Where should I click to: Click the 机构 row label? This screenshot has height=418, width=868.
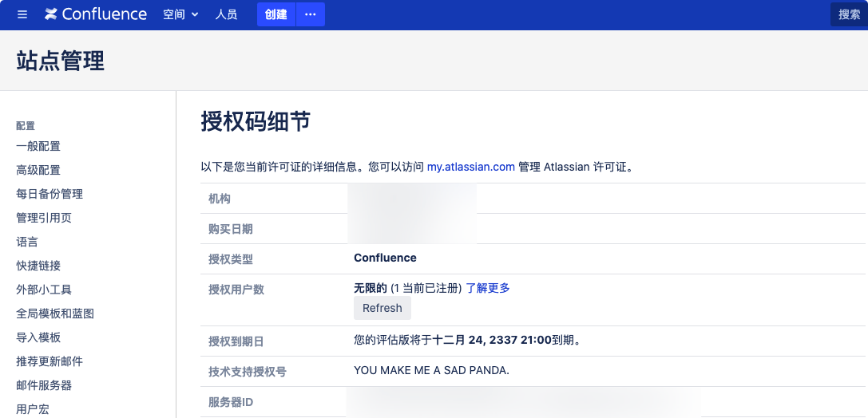tap(220, 199)
